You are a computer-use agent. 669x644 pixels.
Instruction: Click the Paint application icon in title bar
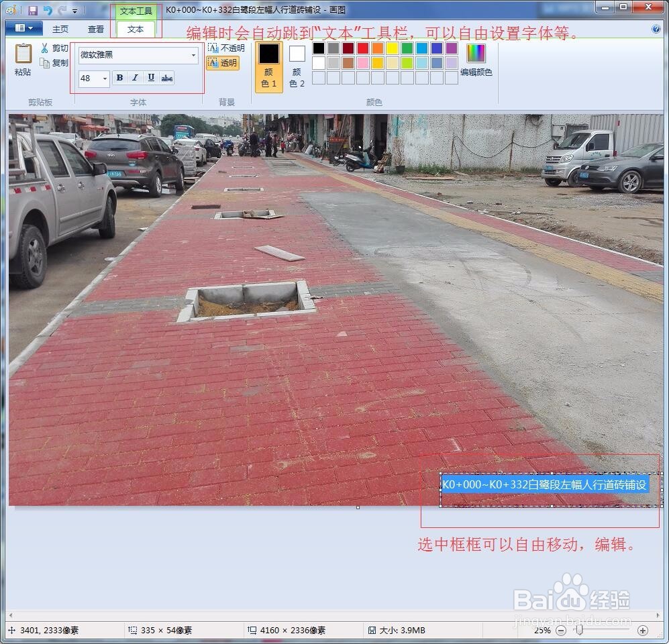(11, 9)
